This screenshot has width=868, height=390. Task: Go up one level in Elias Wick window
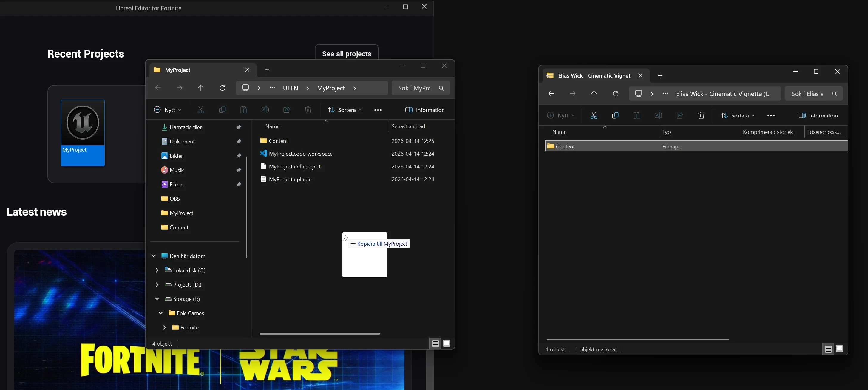pyautogui.click(x=594, y=94)
